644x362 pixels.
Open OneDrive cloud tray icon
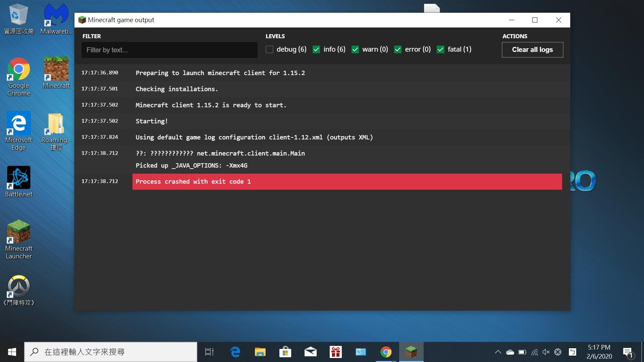pyautogui.click(x=510, y=352)
